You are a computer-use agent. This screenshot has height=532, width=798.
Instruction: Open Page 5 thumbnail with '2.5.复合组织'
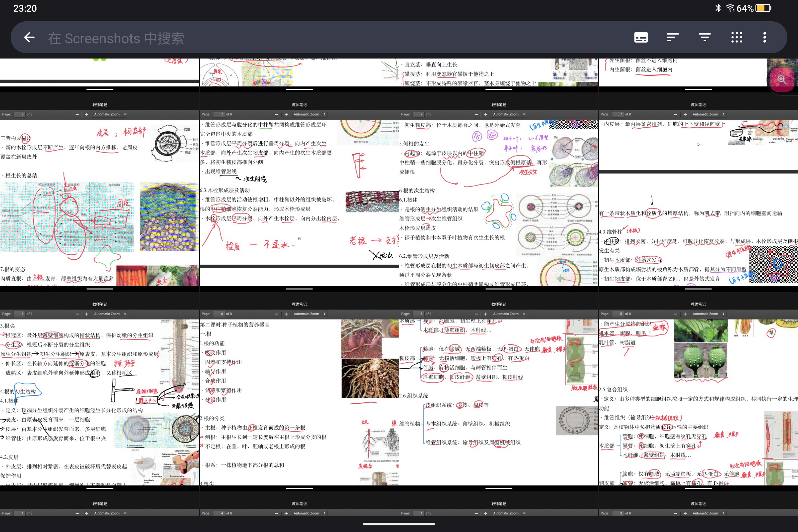click(x=698, y=391)
